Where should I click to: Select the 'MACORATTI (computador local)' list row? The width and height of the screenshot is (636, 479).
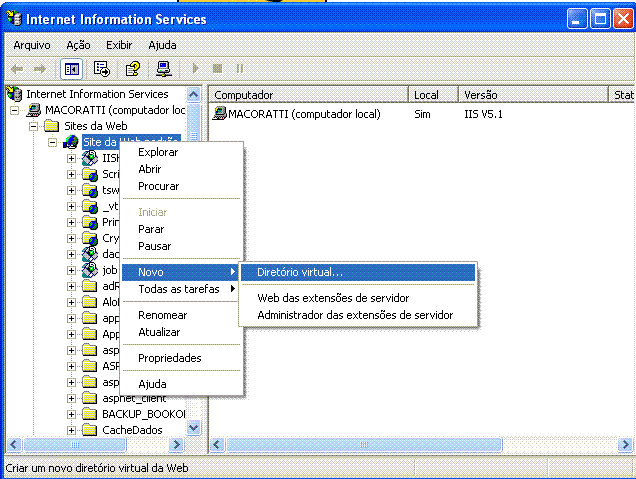[x=297, y=114]
